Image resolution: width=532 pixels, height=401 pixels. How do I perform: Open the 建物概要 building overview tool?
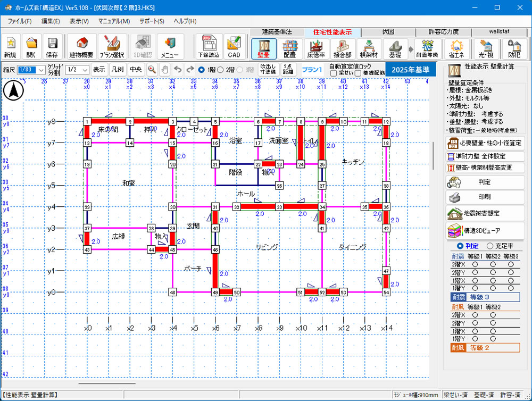click(x=81, y=46)
